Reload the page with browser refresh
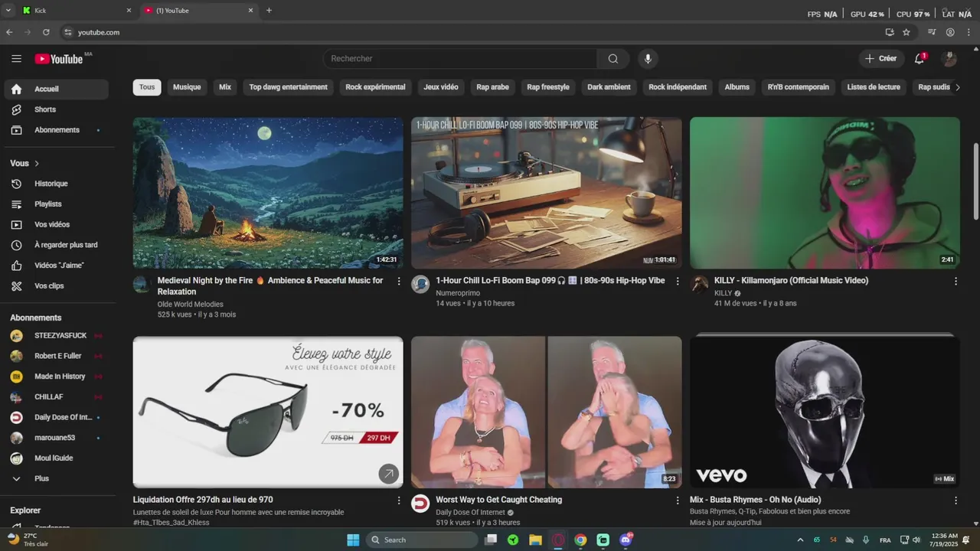 (x=46, y=32)
